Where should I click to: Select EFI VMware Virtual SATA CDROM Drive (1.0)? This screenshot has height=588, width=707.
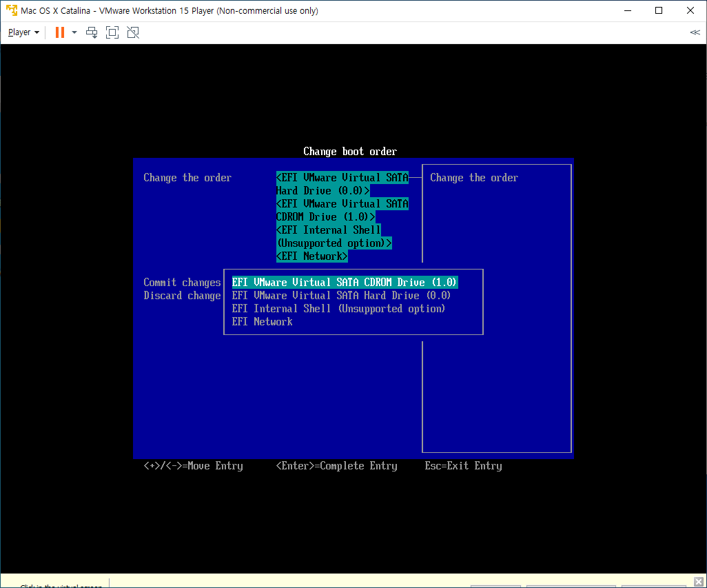pyautogui.click(x=345, y=282)
